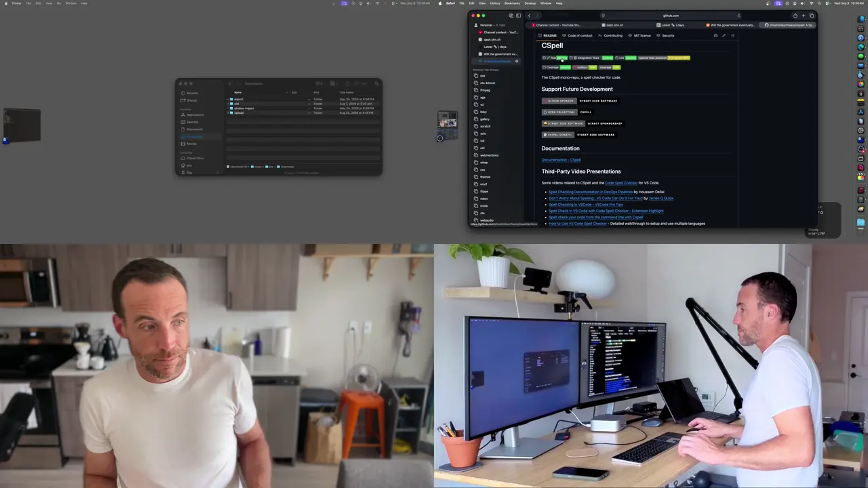Click the github.com address field
868x488 pixels.
coord(670,16)
